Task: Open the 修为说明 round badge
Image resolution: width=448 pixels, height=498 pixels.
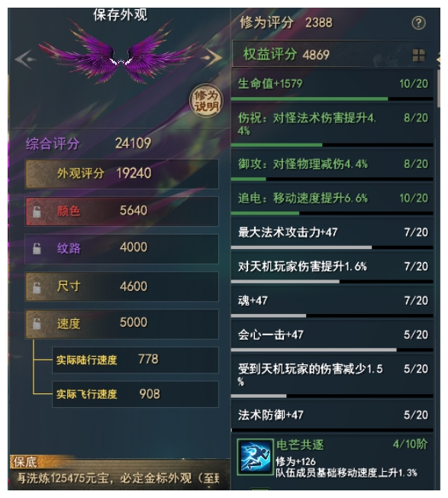Action: (x=206, y=101)
